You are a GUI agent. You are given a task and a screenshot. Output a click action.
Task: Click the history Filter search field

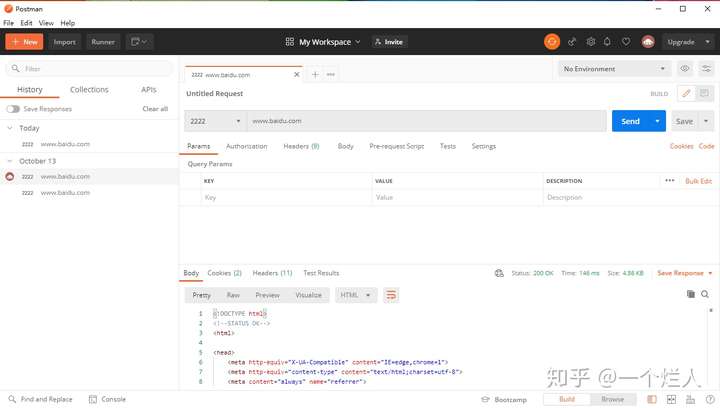pos(90,69)
